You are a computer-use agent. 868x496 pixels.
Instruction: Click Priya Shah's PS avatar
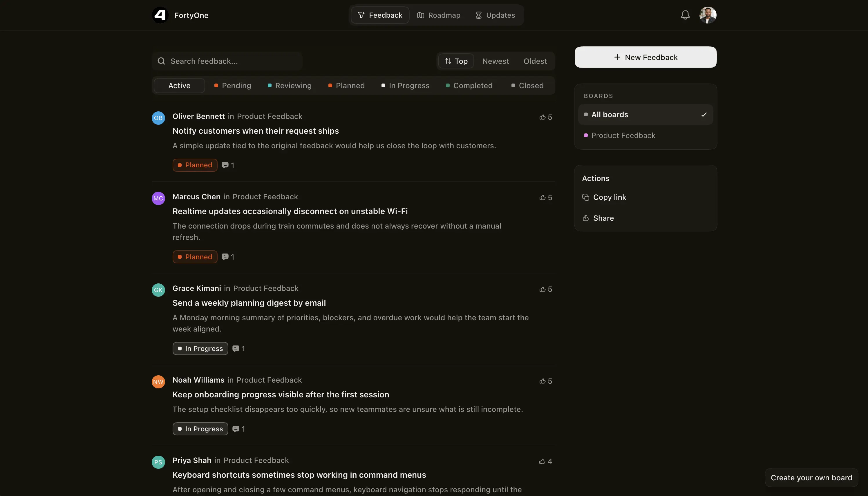coord(158,462)
